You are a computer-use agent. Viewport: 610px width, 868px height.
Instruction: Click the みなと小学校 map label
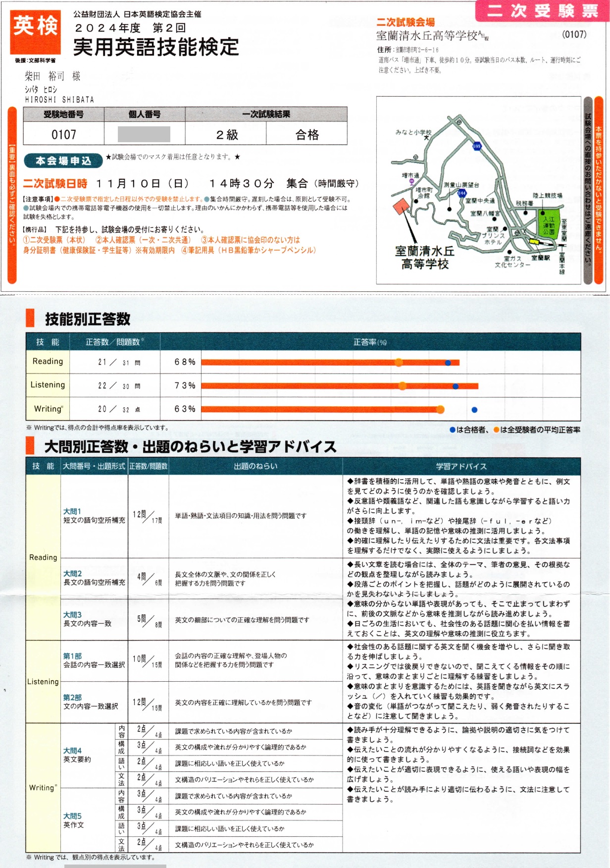[x=413, y=132]
